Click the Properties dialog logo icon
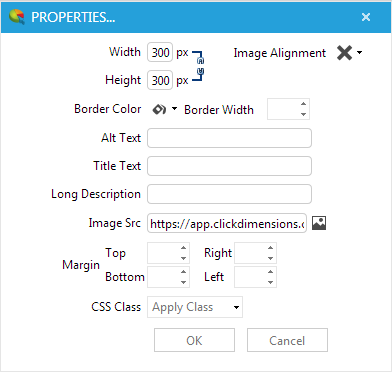Screen dimensions: 392x372 click(x=17, y=17)
